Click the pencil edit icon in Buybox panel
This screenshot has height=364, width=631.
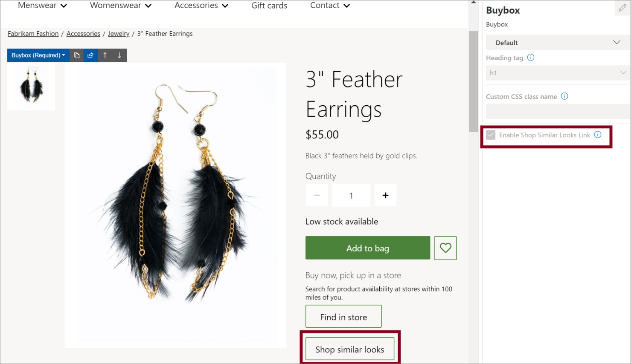click(622, 8)
